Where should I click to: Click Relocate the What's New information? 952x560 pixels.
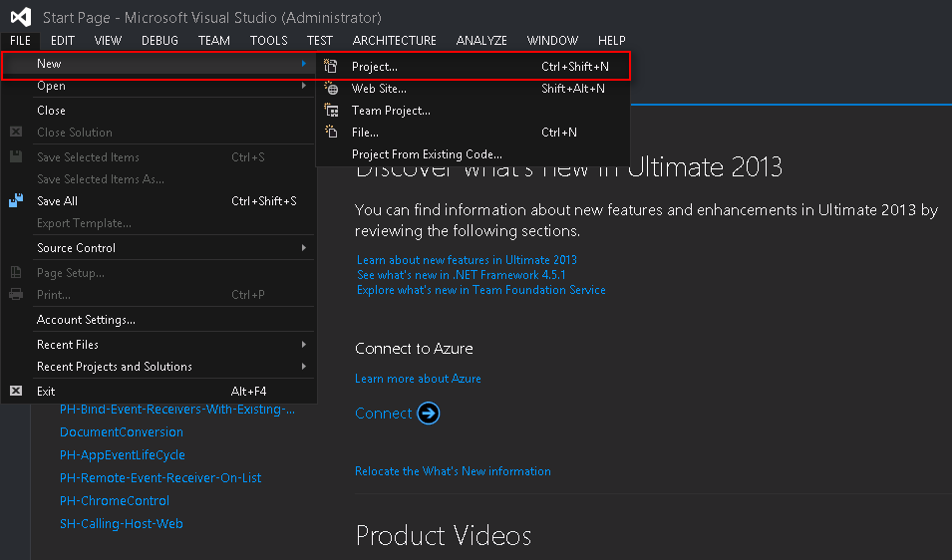pos(453,471)
